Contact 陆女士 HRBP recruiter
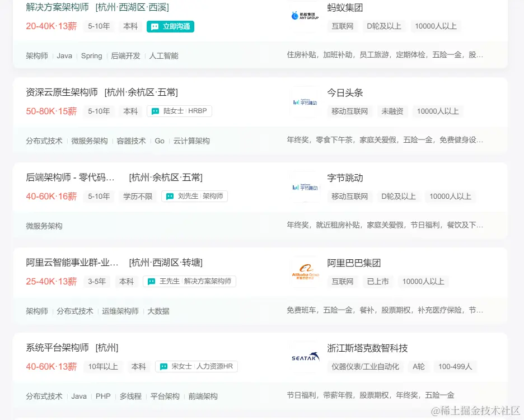524x420 pixels. click(x=180, y=111)
